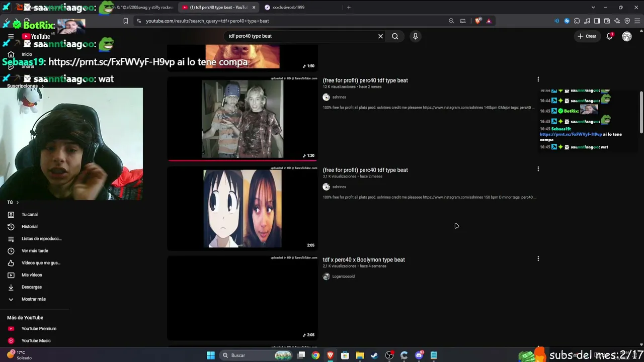Open Microsoft Store from the taskbar
The width and height of the screenshot is (644, 362).
(345, 355)
